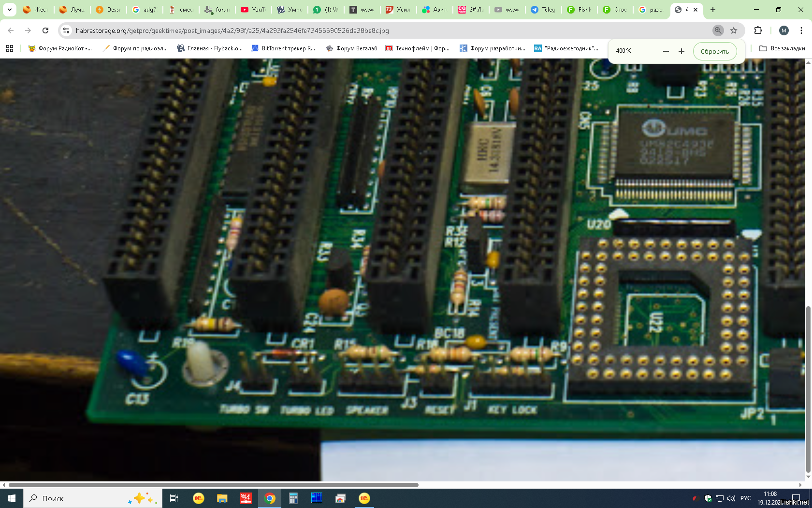Decrease zoom with the minus button
The height and width of the screenshot is (508, 812).
click(x=666, y=51)
